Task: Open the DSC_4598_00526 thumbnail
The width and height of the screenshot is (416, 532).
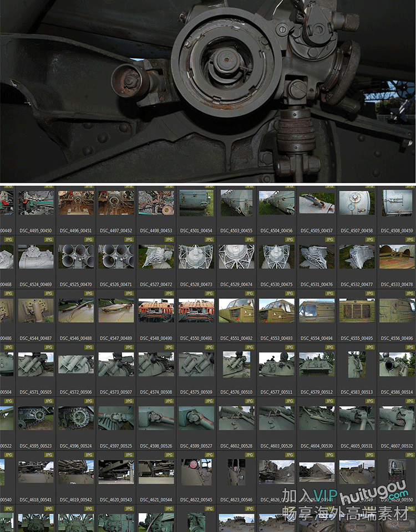Action: click(156, 418)
